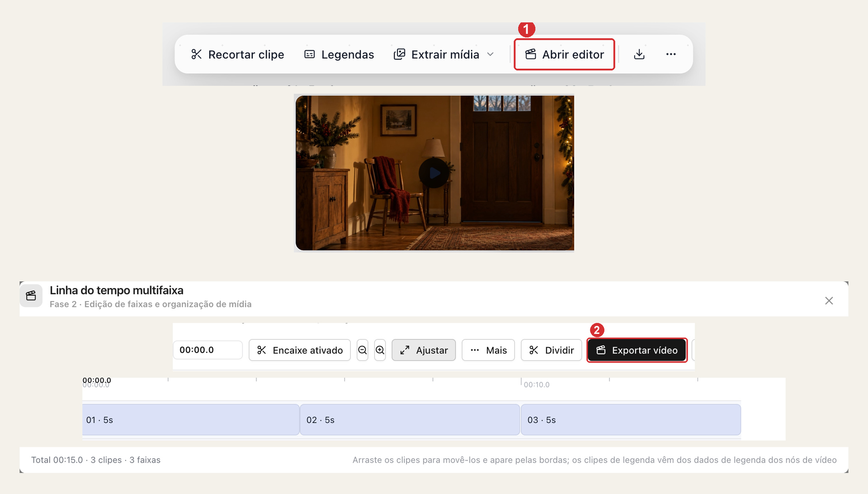Click the Ajustar fit button
The height and width of the screenshot is (494, 868).
coord(424,350)
